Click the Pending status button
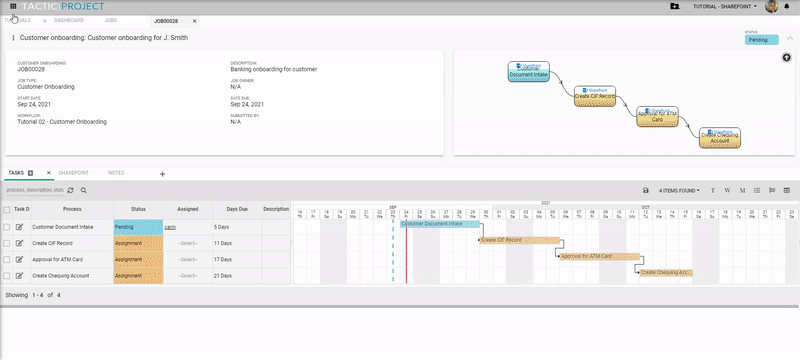800x360 pixels. pos(761,40)
